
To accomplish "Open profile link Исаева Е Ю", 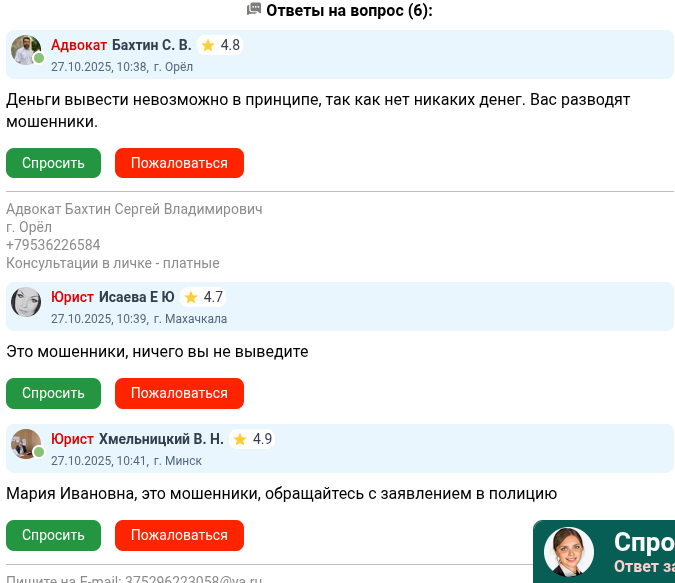I will pos(136,297).
